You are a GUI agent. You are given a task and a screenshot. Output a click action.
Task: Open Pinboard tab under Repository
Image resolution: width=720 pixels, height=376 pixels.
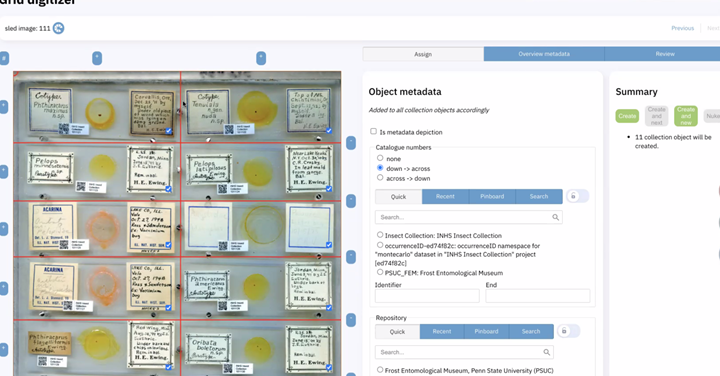coord(486,331)
